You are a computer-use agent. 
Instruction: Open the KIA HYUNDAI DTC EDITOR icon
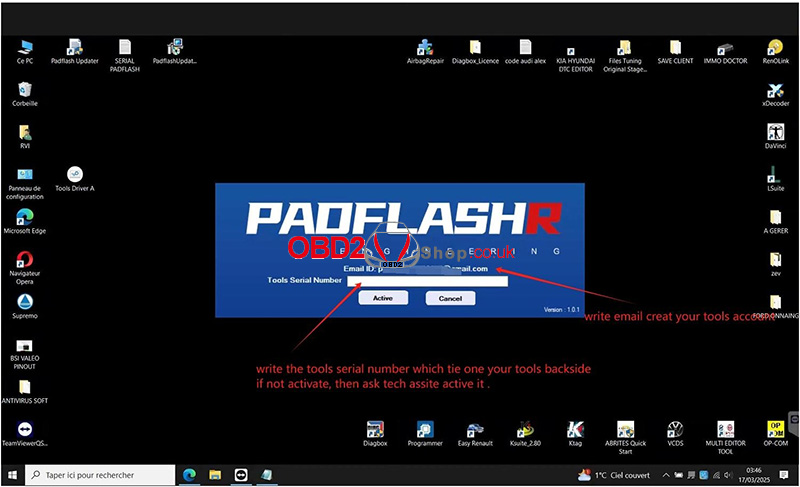575,50
